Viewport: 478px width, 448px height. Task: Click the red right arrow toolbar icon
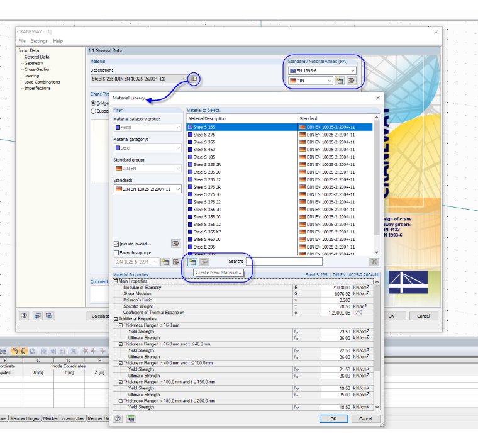point(102,351)
